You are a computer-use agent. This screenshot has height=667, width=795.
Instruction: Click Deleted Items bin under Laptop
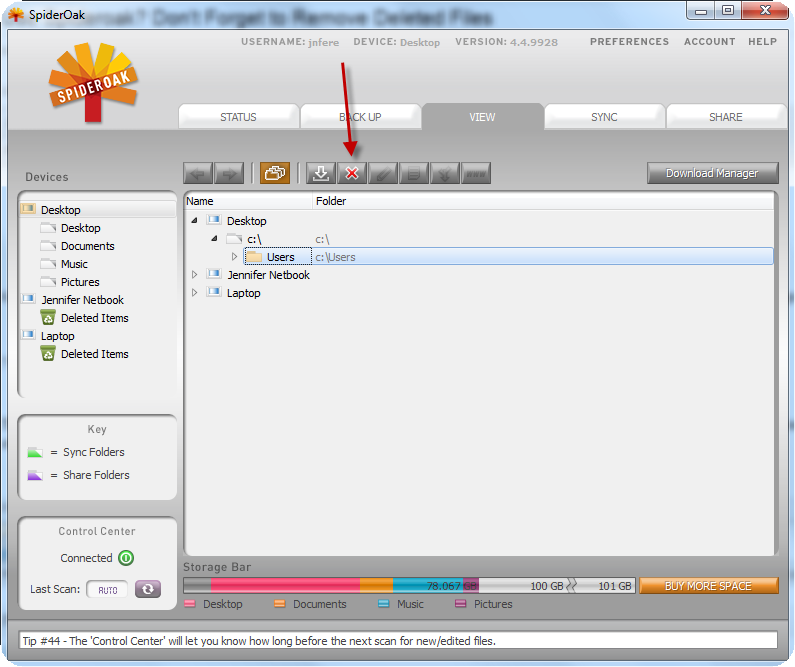48,354
